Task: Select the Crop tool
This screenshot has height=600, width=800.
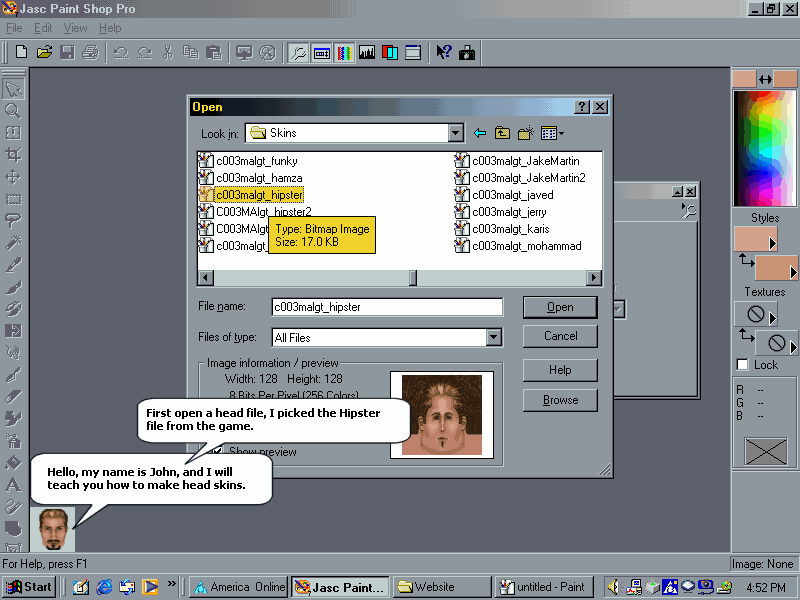Action: click(13, 155)
